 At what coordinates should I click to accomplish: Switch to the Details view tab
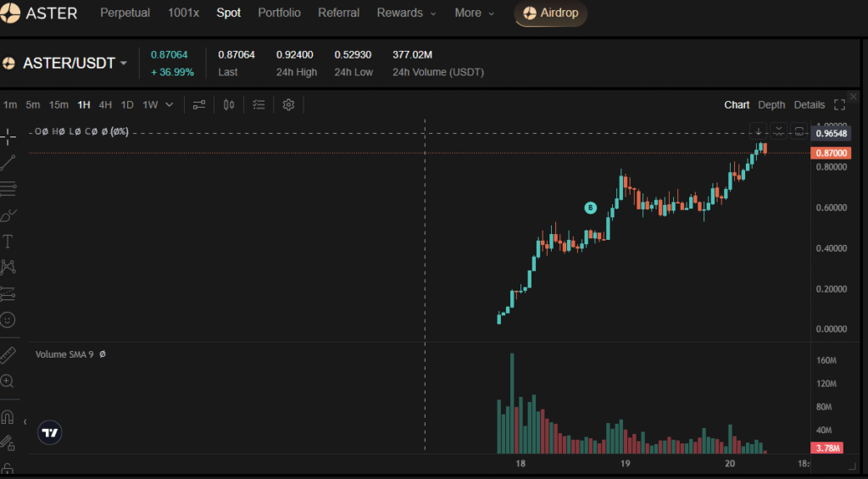pyautogui.click(x=810, y=104)
